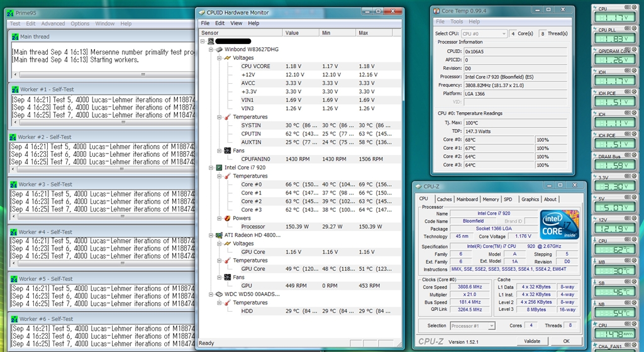The image size is (644, 352).
Task: Click the WDC WD50 hard drive icon
Action: pyautogui.click(x=219, y=294)
